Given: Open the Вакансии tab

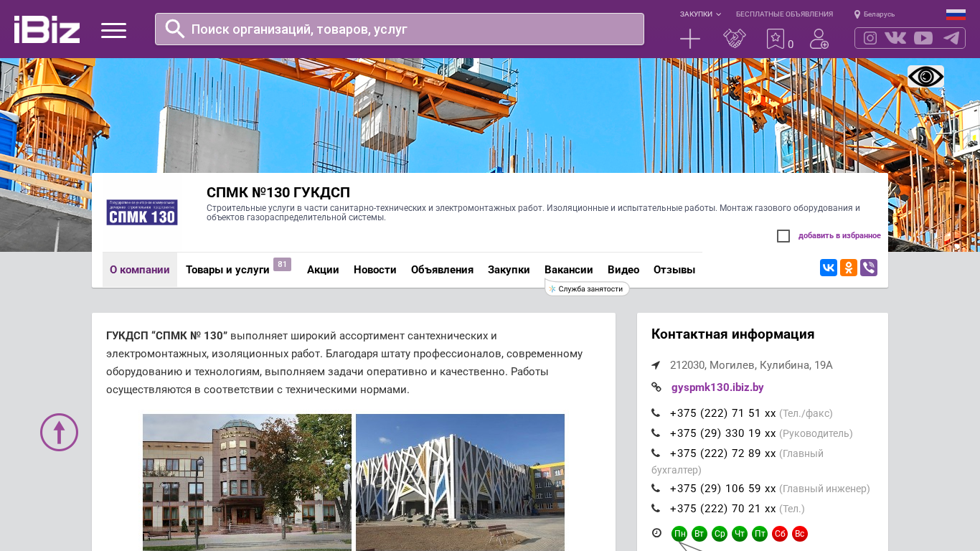Looking at the screenshot, I should pos(569,270).
